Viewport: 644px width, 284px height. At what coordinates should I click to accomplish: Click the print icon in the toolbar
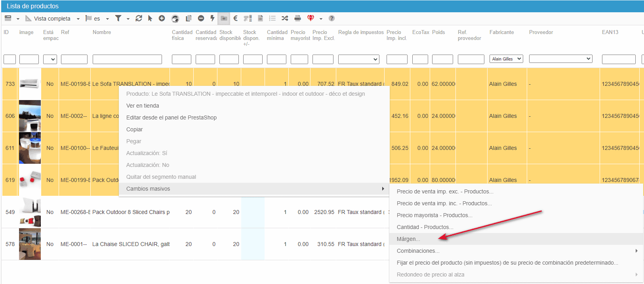(297, 18)
